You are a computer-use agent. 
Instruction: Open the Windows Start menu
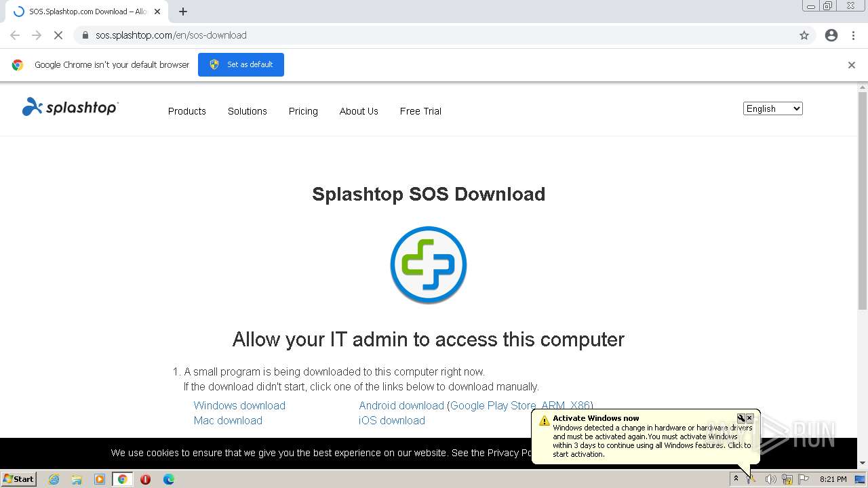[x=18, y=479]
